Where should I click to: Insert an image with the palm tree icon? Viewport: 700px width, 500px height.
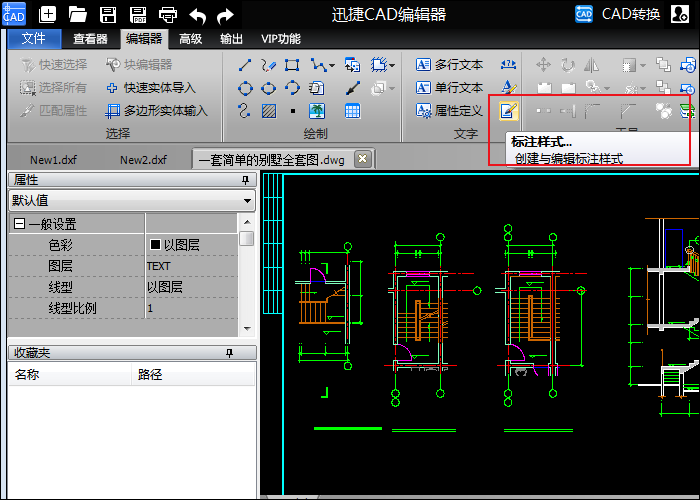point(317,111)
